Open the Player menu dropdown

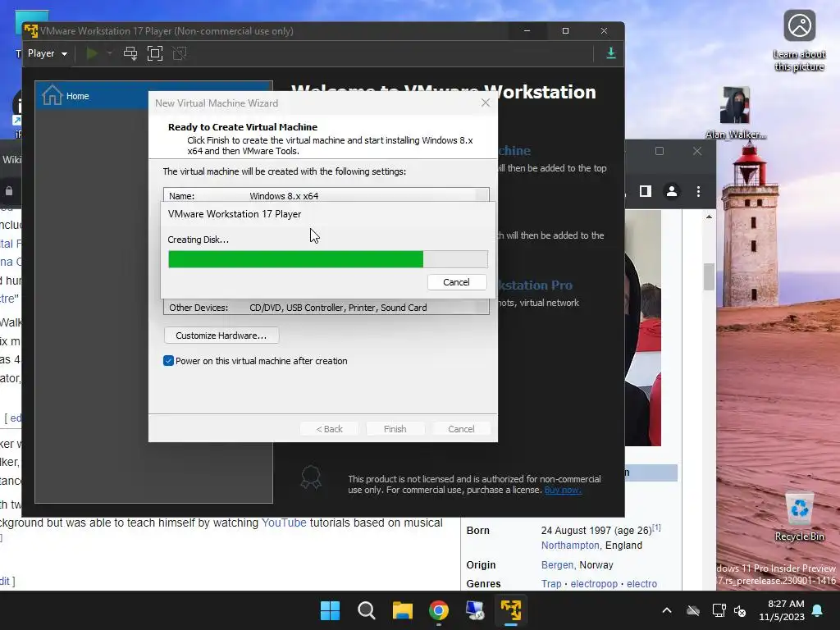[x=47, y=53]
